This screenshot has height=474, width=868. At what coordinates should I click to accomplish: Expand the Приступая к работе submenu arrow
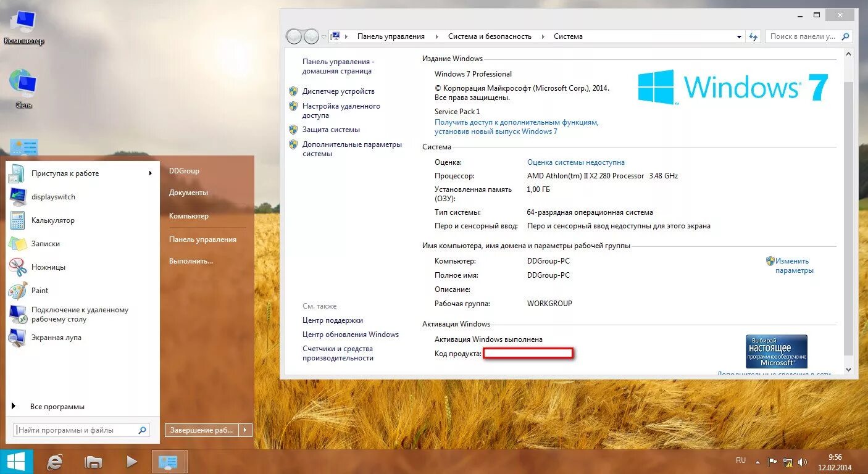point(150,173)
